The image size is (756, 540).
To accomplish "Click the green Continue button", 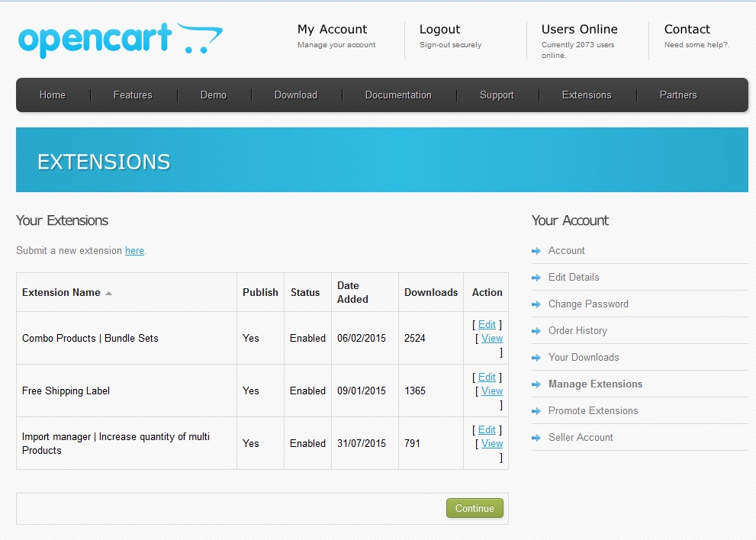I will (475, 508).
